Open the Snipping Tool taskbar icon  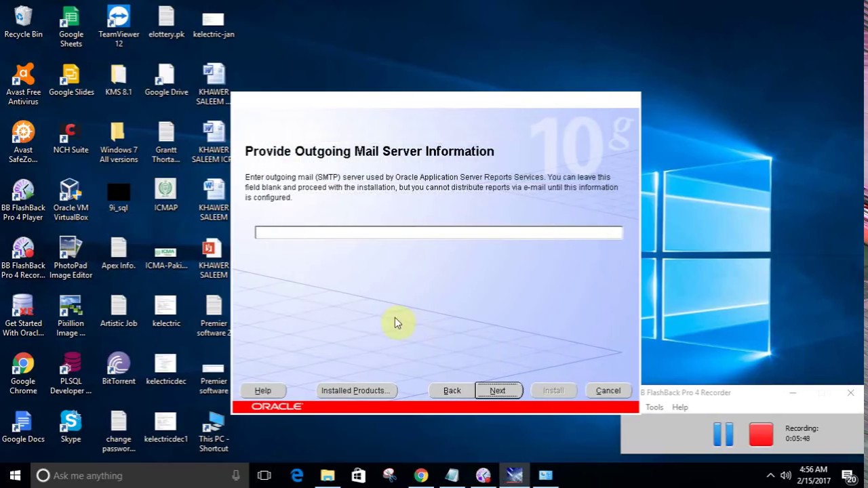click(x=390, y=476)
